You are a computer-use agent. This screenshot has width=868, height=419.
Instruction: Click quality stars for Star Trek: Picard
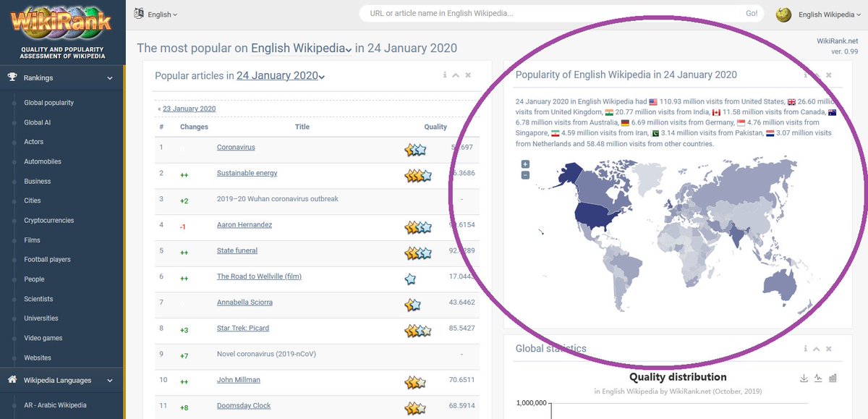(x=418, y=331)
